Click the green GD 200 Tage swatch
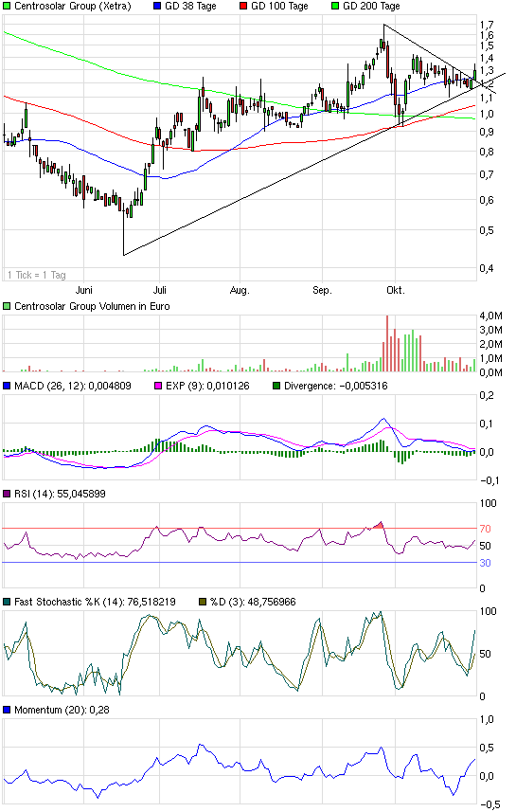The width and height of the screenshot is (516, 812). coord(335,7)
